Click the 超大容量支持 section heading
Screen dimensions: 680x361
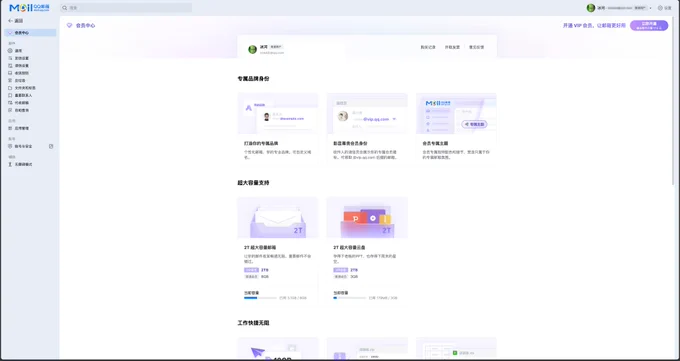[253, 183]
